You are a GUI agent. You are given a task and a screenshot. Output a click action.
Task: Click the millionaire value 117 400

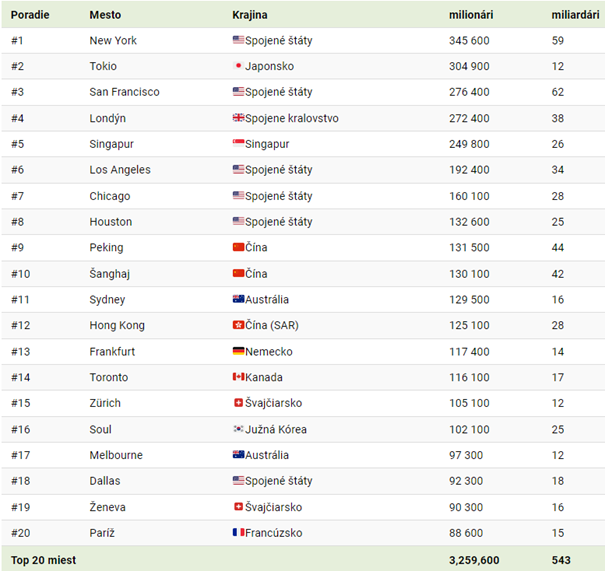pos(469,352)
